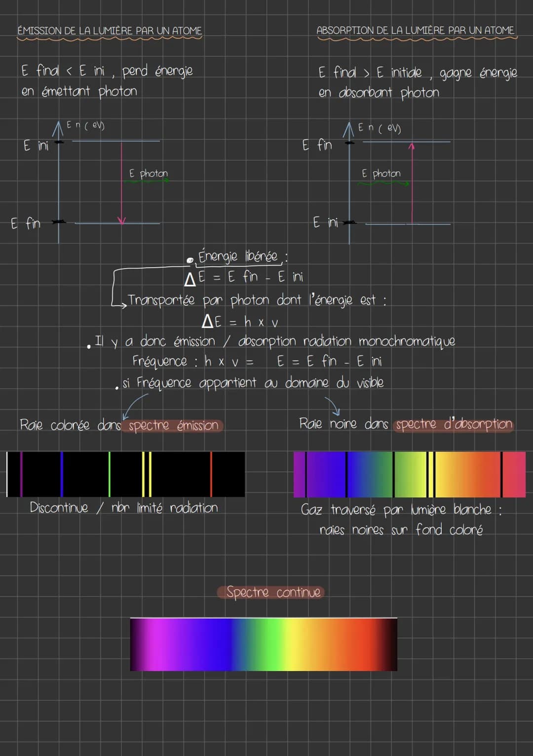Select the text 'en émettant photon'

click(x=79, y=91)
